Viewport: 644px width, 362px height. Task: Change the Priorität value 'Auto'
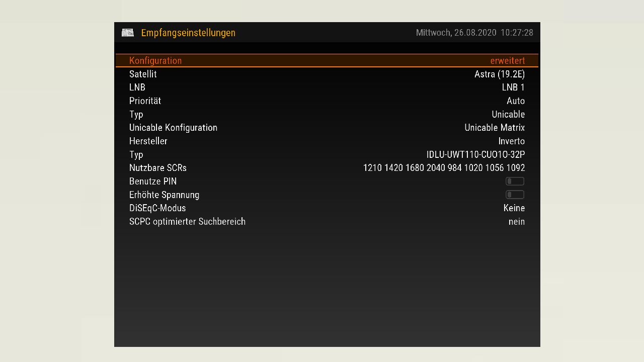(x=515, y=101)
